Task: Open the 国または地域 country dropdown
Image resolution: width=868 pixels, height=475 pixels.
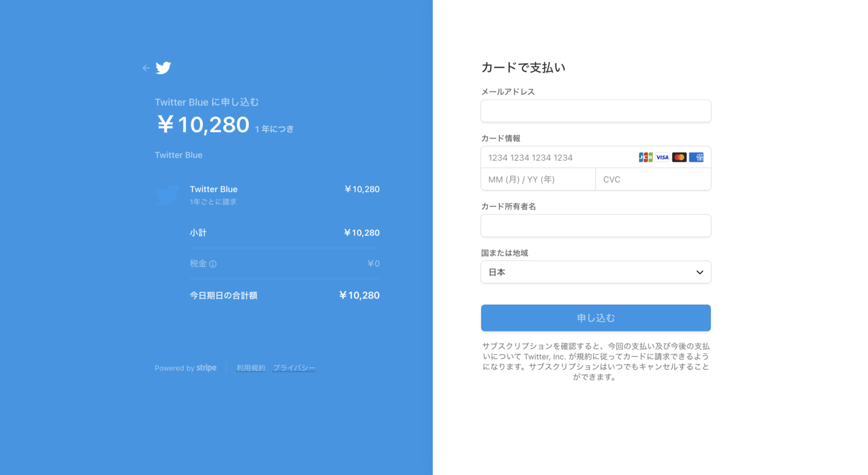Action: (x=596, y=272)
